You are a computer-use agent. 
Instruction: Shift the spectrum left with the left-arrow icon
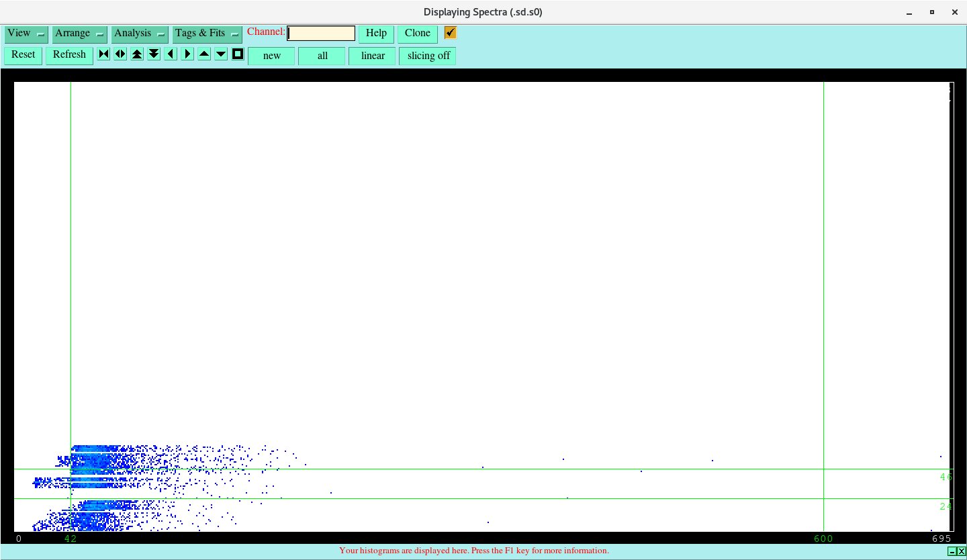pyautogui.click(x=170, y=54)
